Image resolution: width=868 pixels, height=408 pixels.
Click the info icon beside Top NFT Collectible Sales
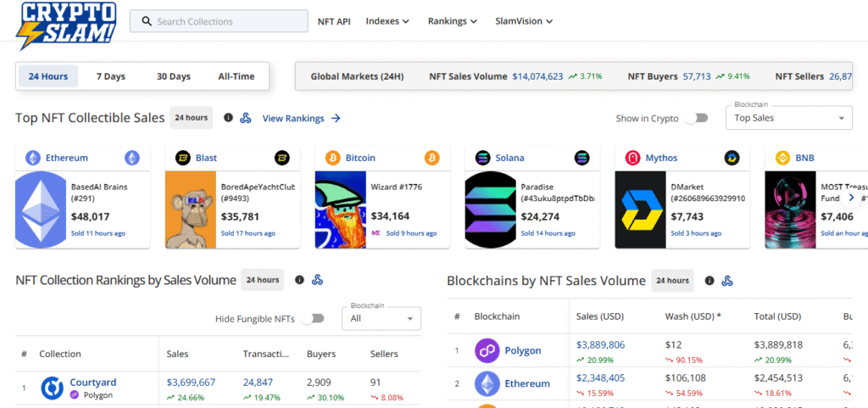click(228, 117)
